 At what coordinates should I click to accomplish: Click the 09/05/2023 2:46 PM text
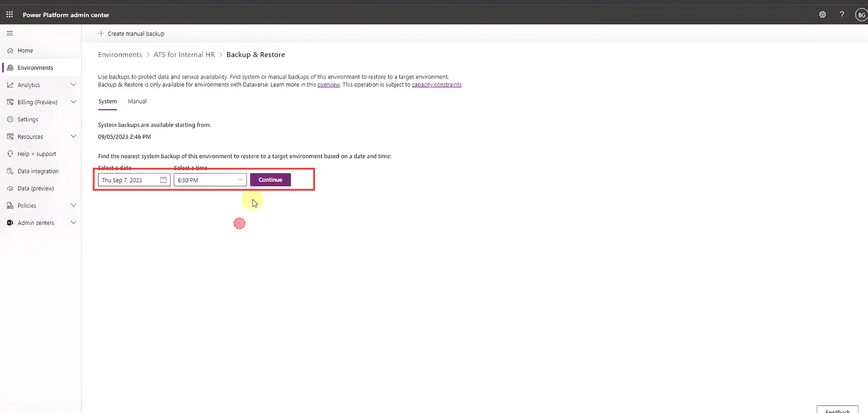124,137
